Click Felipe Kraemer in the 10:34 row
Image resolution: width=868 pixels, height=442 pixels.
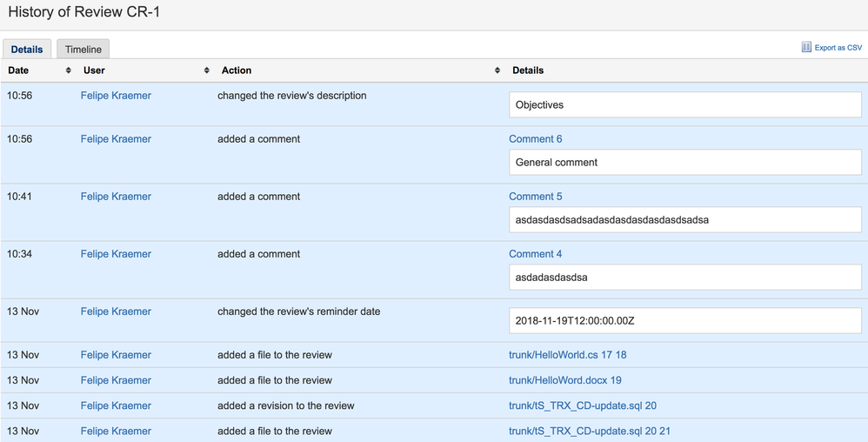click(x=116, y=254)
